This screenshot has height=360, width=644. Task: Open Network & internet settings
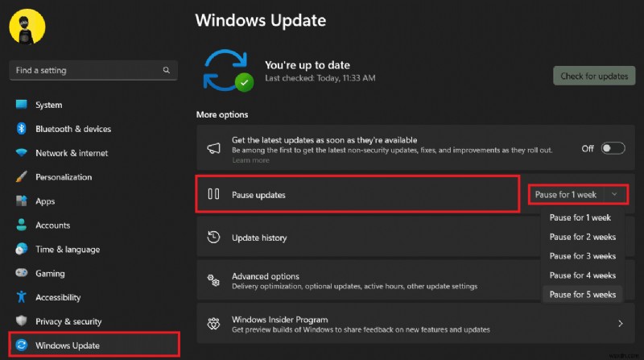pos(72,153)
